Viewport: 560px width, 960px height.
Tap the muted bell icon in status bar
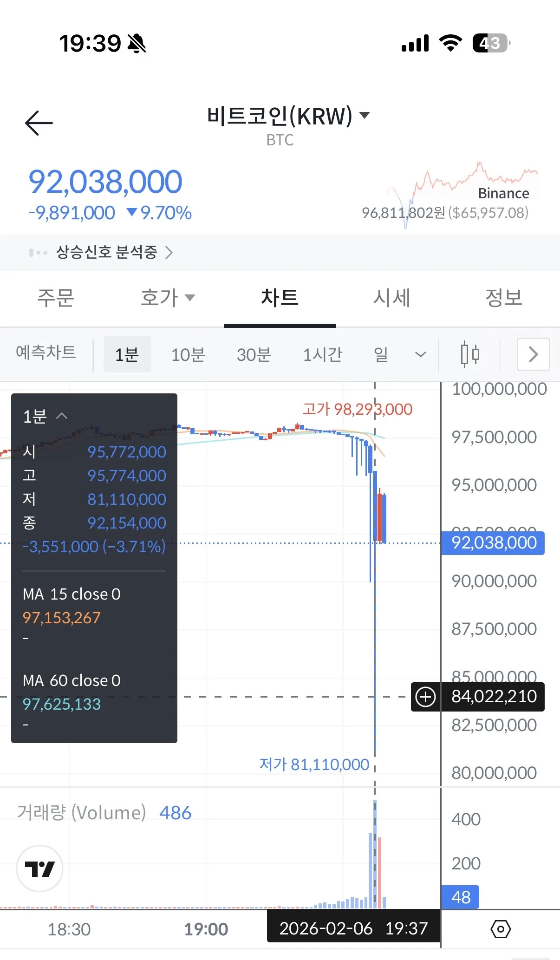pyautogui.click(x=137, y=44)
